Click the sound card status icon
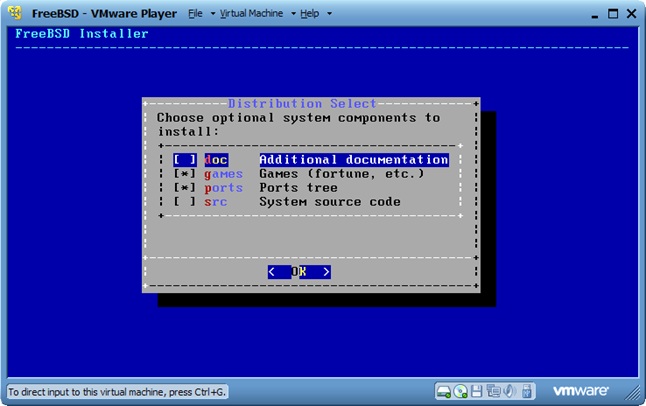 (508, 390)
